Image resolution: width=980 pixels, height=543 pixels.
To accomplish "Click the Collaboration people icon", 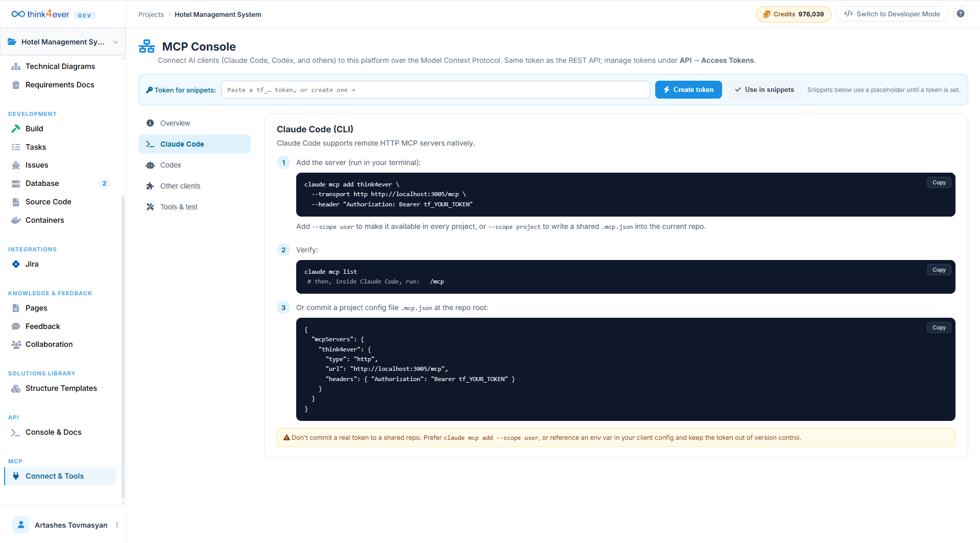I will 16,344.
